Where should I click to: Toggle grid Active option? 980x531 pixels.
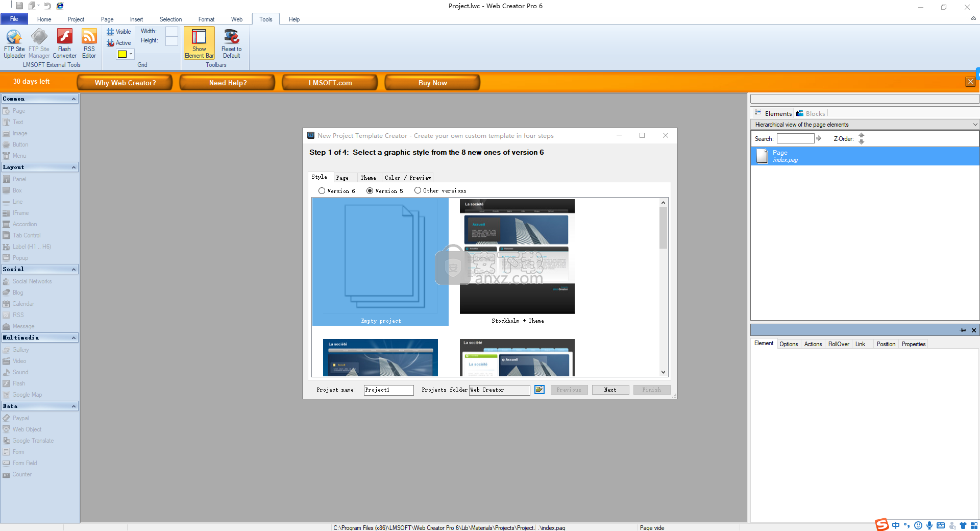coord(119,43)
